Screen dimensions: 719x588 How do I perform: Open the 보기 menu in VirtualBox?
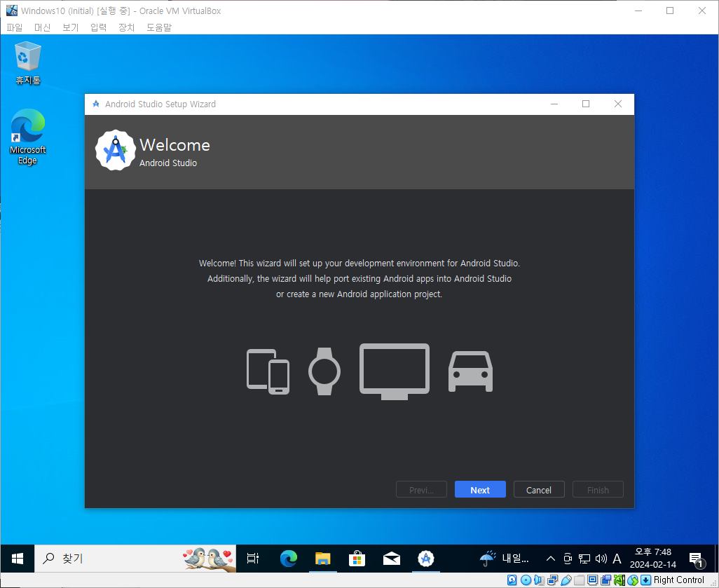71,27
